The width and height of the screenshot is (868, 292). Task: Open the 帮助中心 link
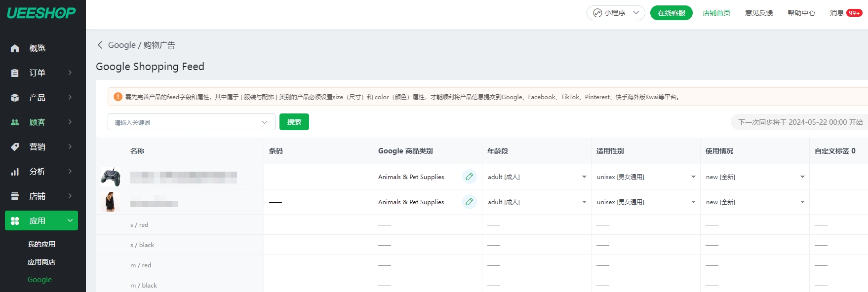tap(801, 13)
